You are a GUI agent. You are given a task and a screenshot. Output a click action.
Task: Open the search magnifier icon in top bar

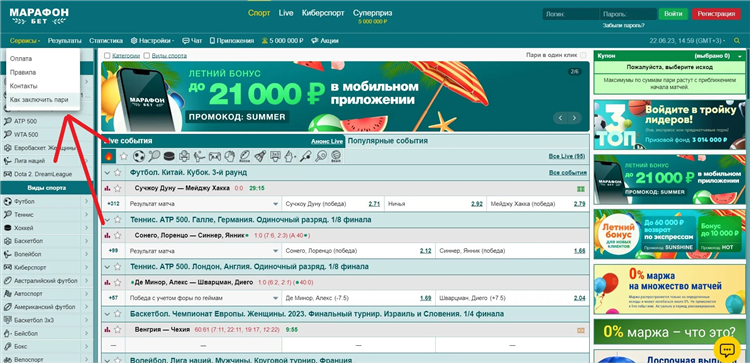click(737, 41)
